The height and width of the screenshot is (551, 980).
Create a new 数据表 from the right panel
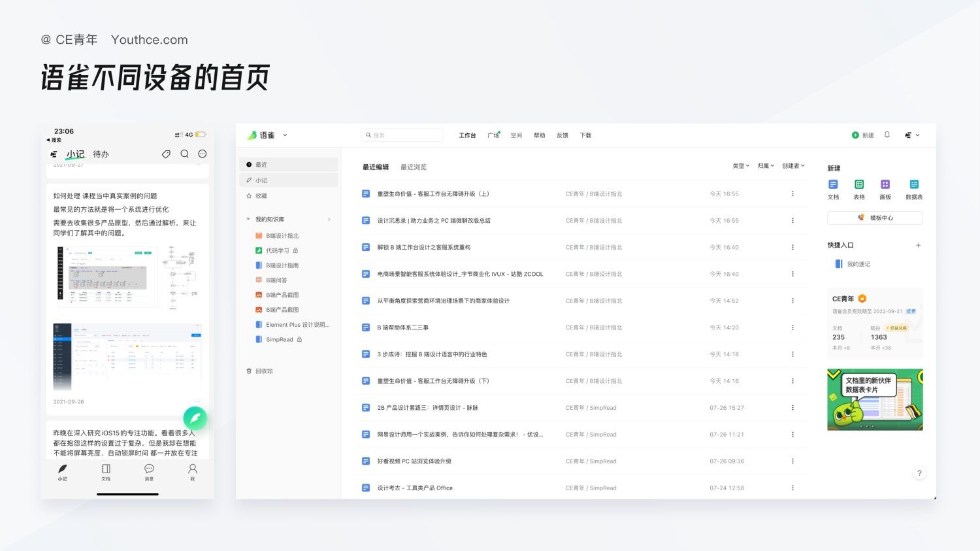[914, 189]
